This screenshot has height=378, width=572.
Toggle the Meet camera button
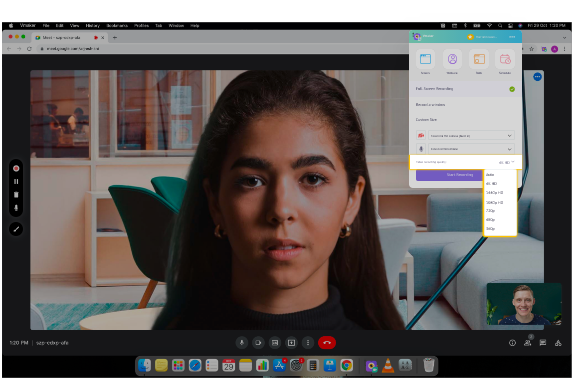pyautogui.click(x=258, y=343)
